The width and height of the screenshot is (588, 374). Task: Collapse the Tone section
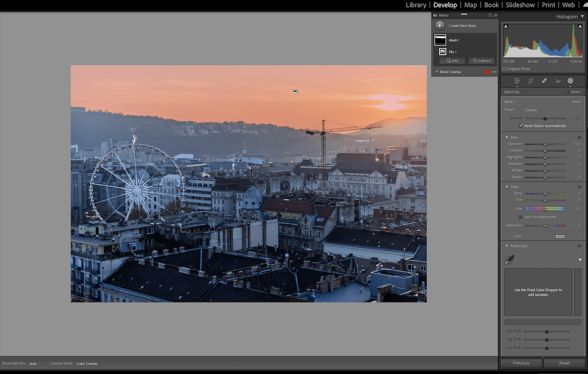pyautogui.click(x=507, y=137)
